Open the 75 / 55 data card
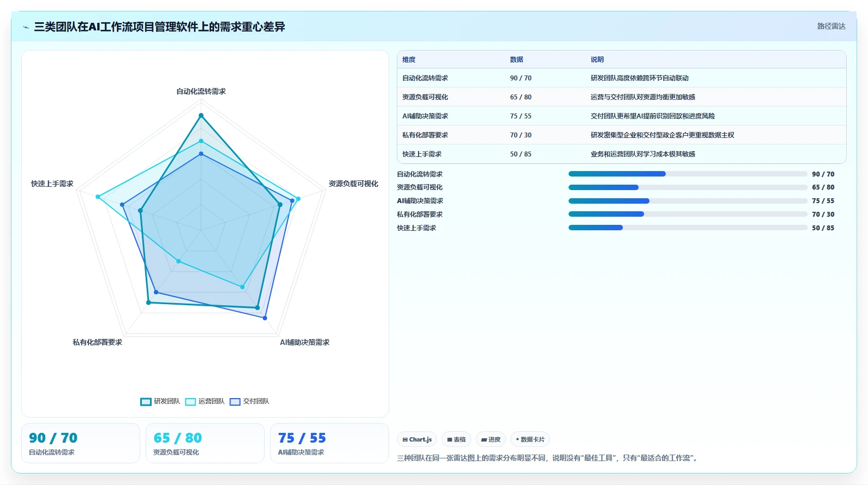868x485 pixels. coord(329,443)
